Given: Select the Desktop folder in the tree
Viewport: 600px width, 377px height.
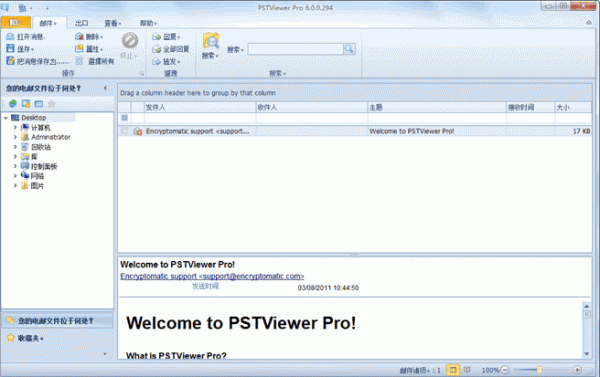Looking at the screenshot, I should click(x=33, y=118).
